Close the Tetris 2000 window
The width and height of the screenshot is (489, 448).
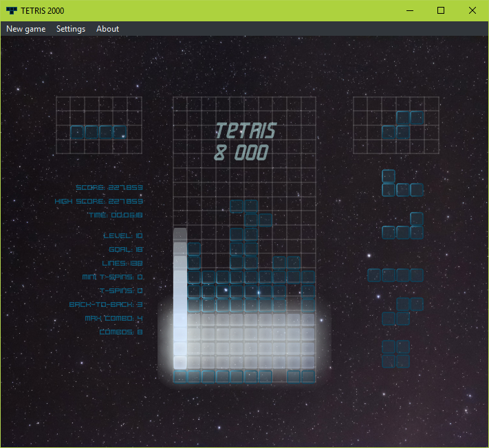472,10
